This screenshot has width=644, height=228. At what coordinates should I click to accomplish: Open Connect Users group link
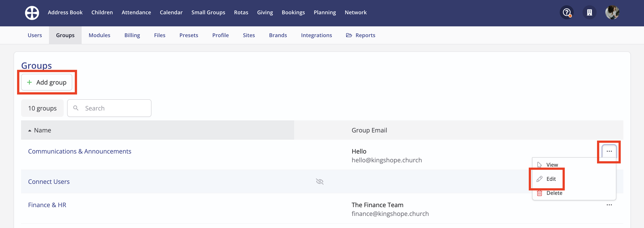49,182
